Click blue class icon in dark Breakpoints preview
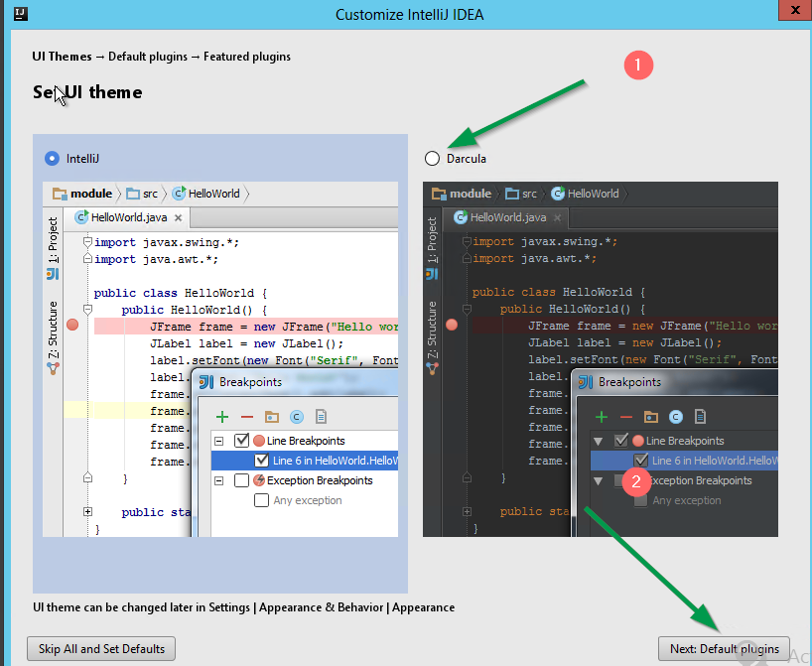812x666 pixels. (676, 417)
